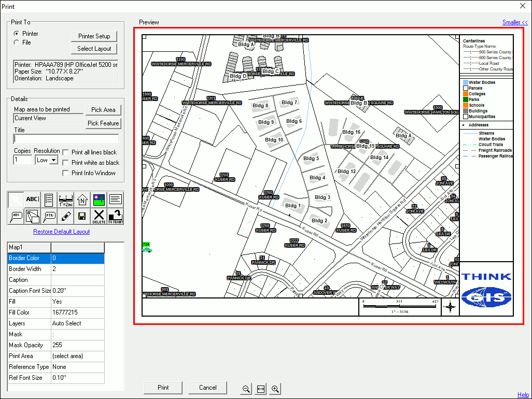Viewport: 532px width, 399px height.
Task: Open the Resolution dropdown
Action: coord(53,161)
